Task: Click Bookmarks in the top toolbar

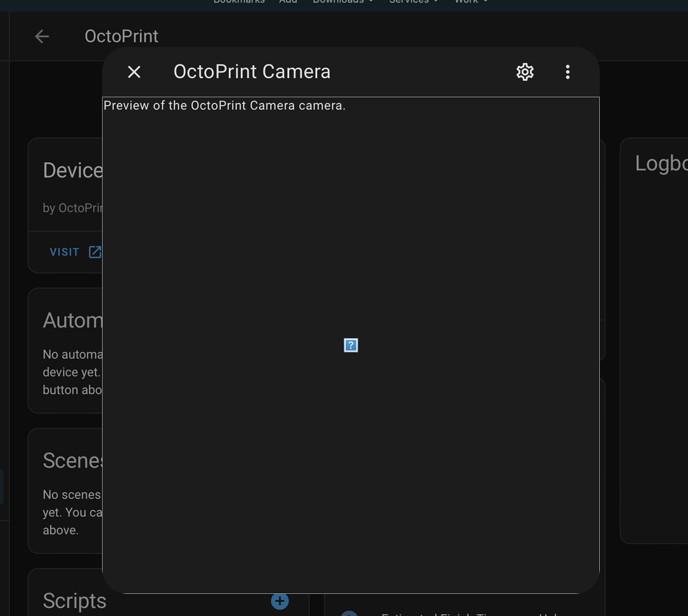Action: (x=239, y=1)
